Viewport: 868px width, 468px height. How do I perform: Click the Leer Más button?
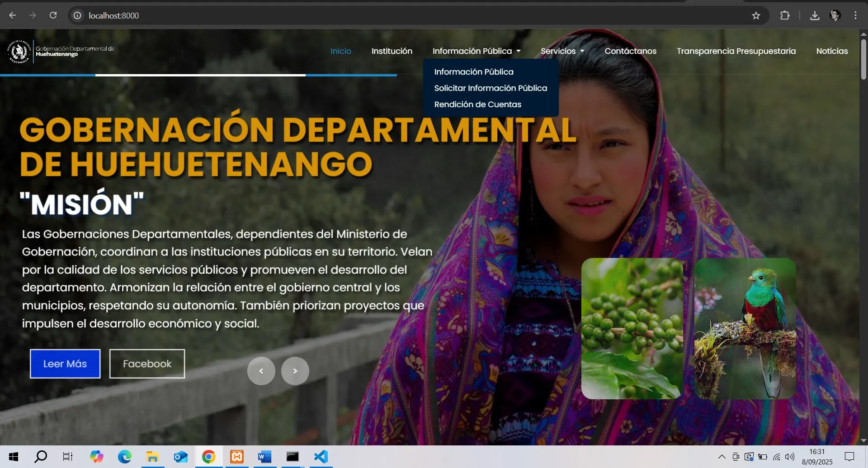[x=65, y=363]
